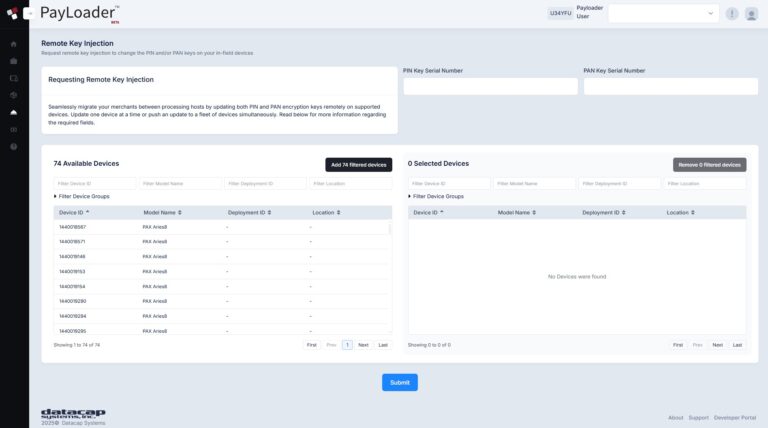Click the blue Submit button
This screenshot has height=428, width=768.
400,382
